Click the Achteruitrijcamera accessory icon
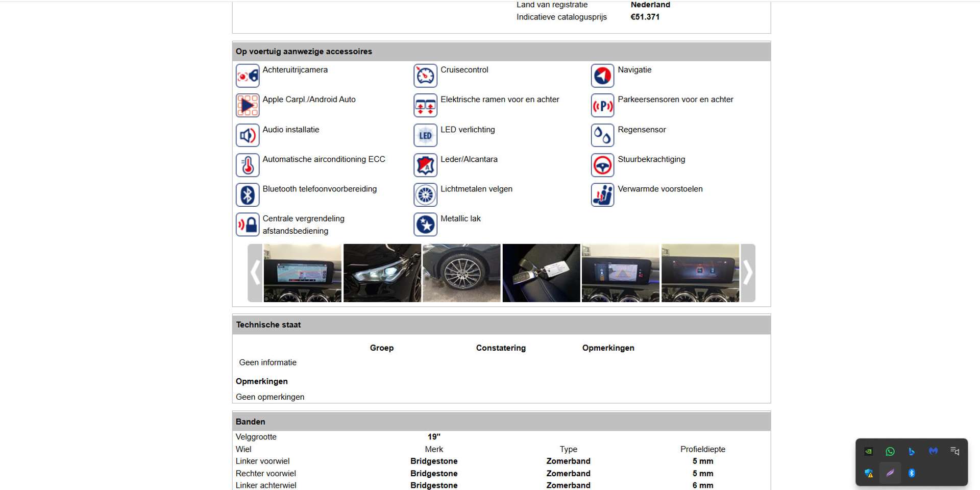Screen dimensions: 980x490 [x=248, y=76]
